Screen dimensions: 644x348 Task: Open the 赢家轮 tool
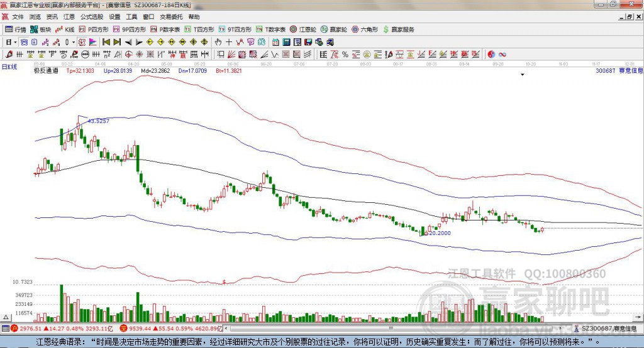point(334,30)
